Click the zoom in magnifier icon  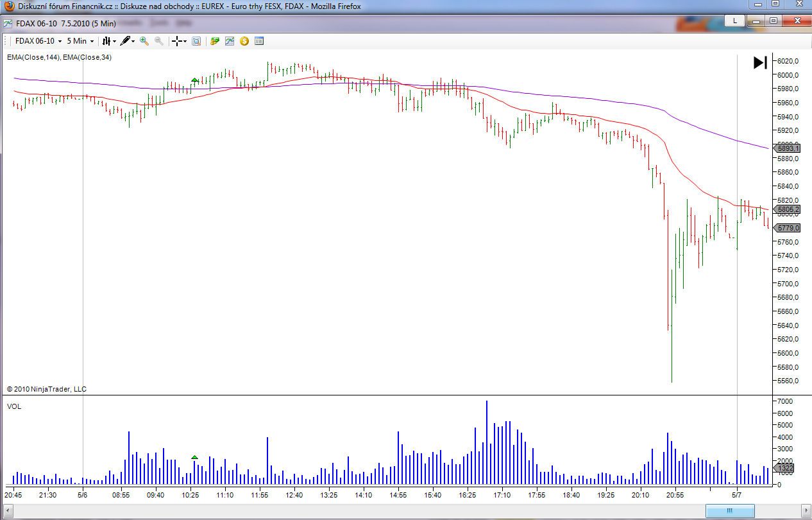pos(144,41)
